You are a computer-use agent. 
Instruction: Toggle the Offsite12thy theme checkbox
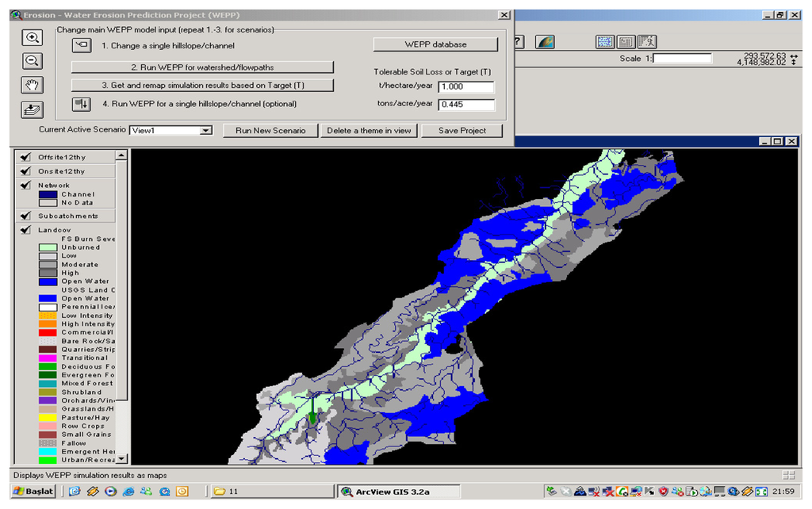(26, 157)
